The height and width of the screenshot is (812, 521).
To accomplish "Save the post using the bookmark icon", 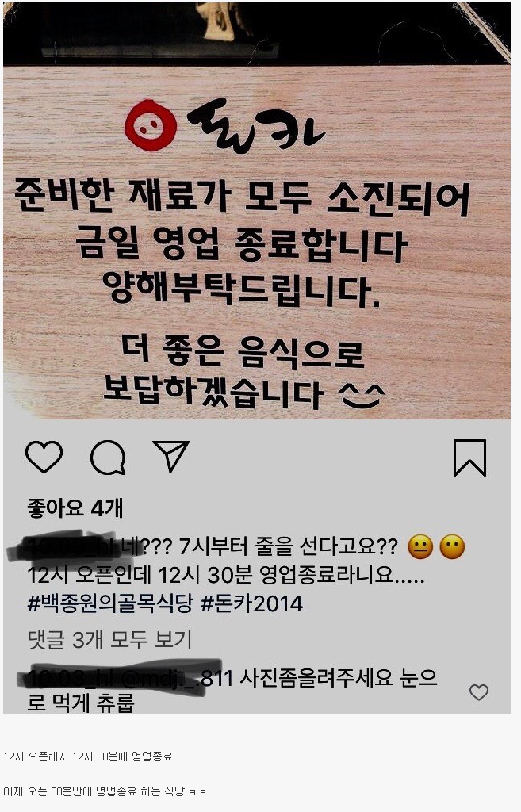I will point(469,458).
